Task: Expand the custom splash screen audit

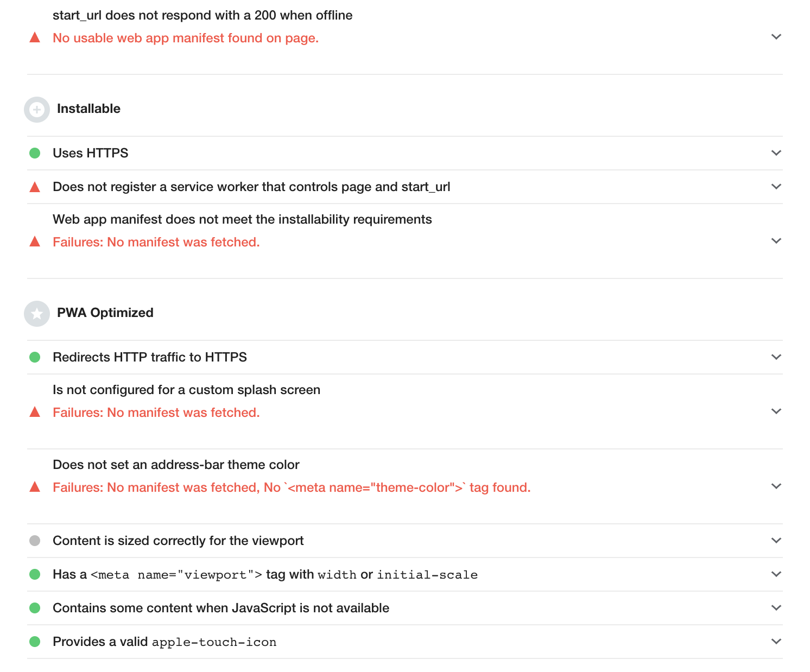Action: pyautogui.click(x=776, y=411)
